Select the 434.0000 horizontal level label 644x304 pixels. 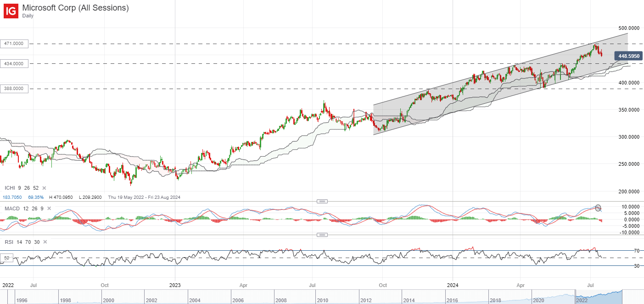click(14, 63)
